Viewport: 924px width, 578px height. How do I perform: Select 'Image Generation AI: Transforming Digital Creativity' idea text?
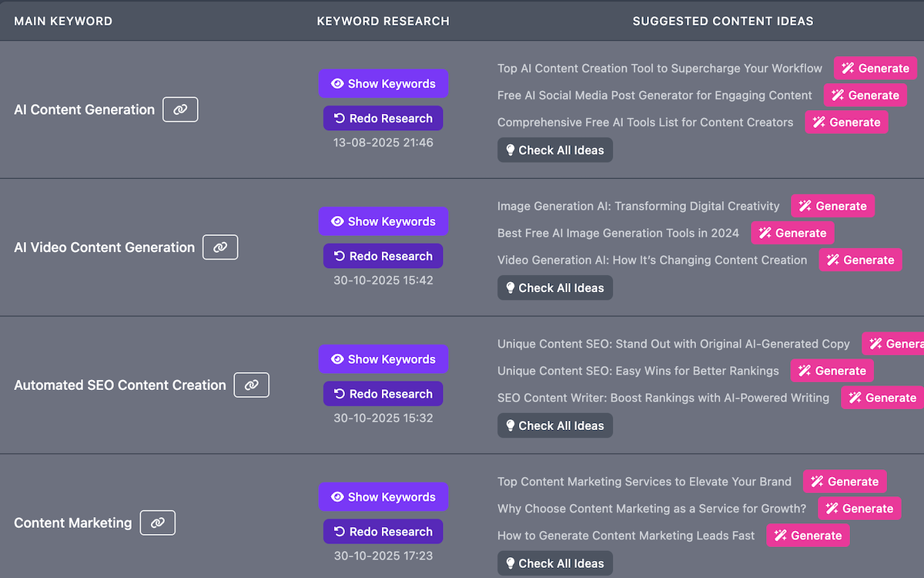click(638, 207)
